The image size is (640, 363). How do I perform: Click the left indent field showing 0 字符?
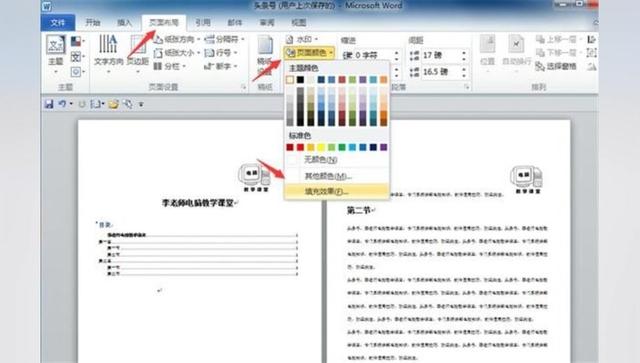point(372,55)
